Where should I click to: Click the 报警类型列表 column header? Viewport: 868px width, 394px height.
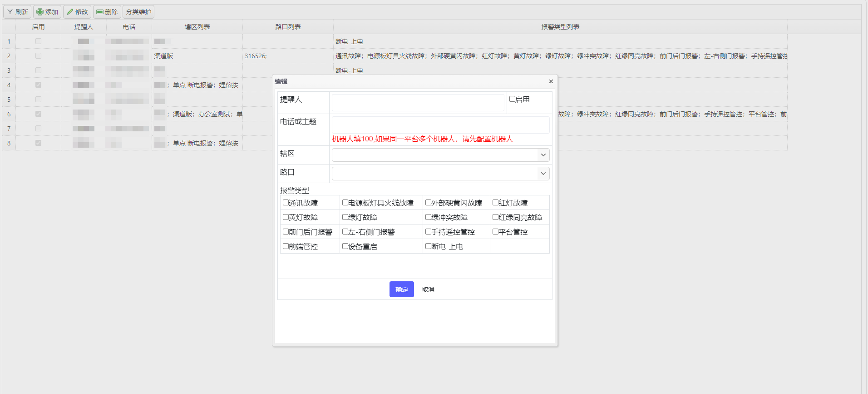coord(560,27)
